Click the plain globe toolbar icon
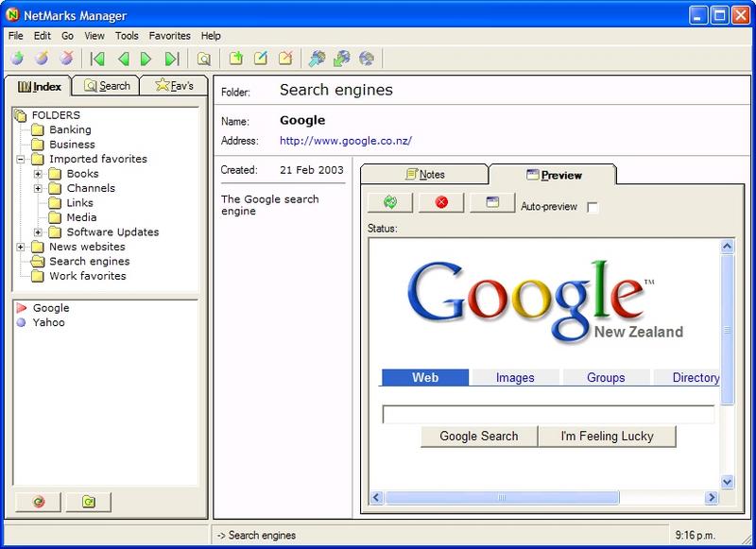 [367, 59]
